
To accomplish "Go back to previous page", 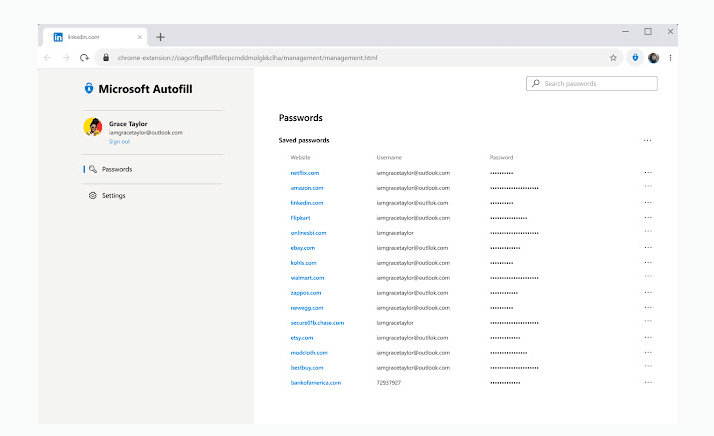I will coord(48,58).
